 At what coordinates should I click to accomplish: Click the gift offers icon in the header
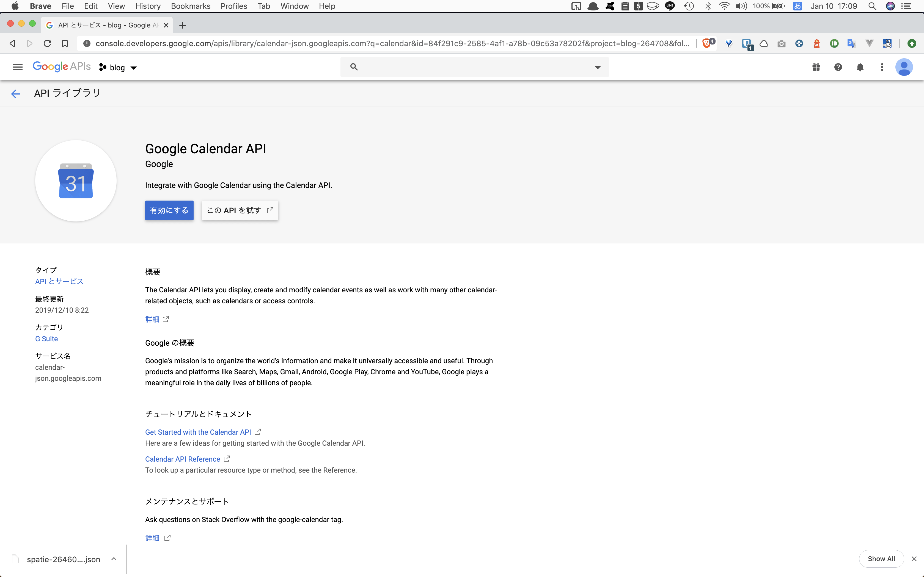816,67
